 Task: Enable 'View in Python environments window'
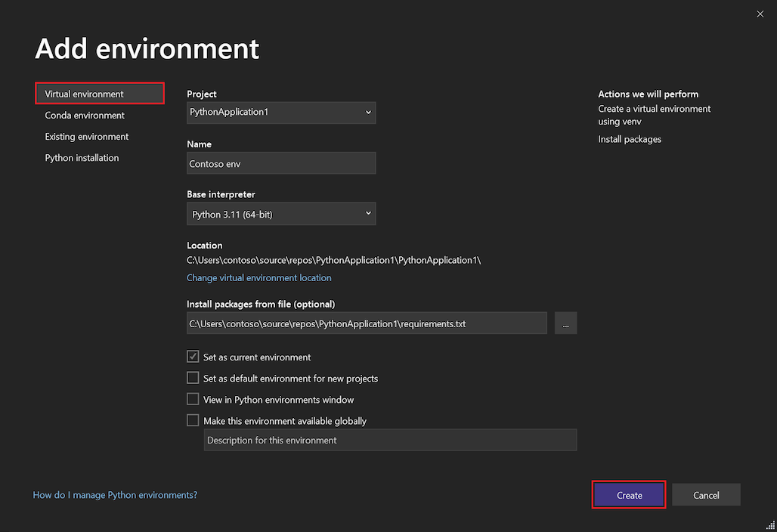(x=193, y=399)
